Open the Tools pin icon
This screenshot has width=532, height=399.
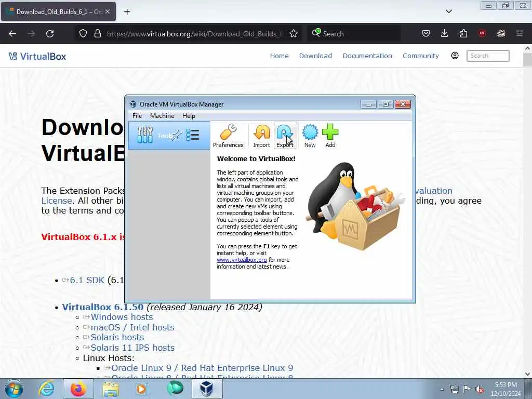[x=176, y=136]
